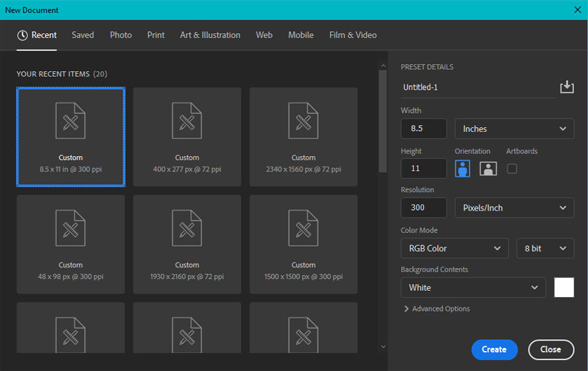Open the RGB Color mode dropdown
The width and height of the screenshot is (588, 371).
pyautogui.click(x=454, y=248)
